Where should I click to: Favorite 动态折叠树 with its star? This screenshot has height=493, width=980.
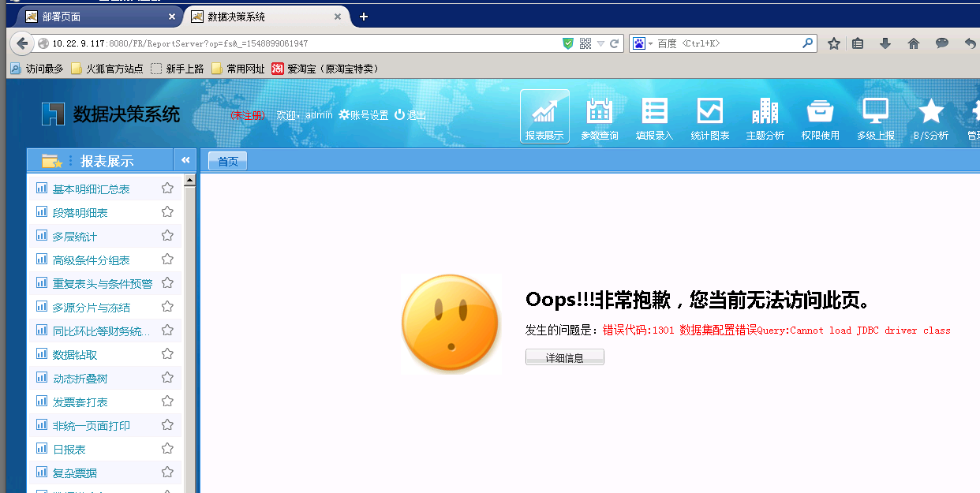pyautogui.click(x=167, y=378)
